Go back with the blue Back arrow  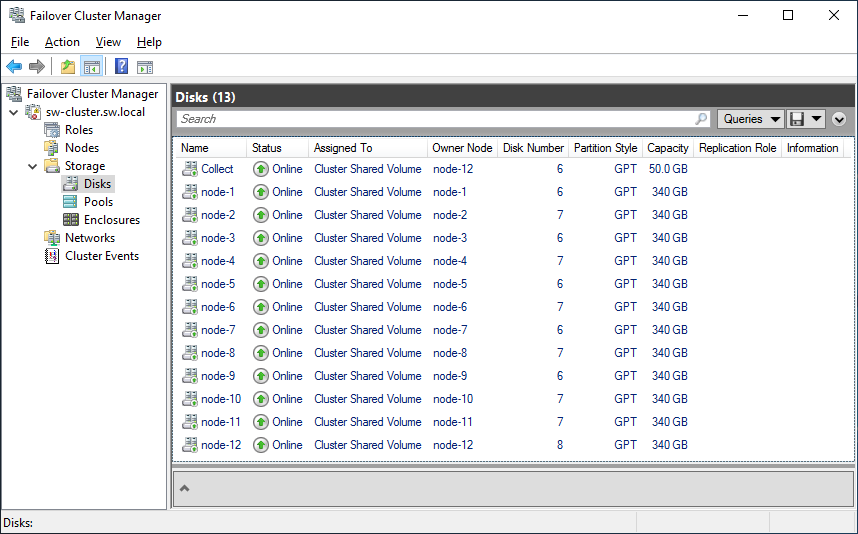coord(14,67)
